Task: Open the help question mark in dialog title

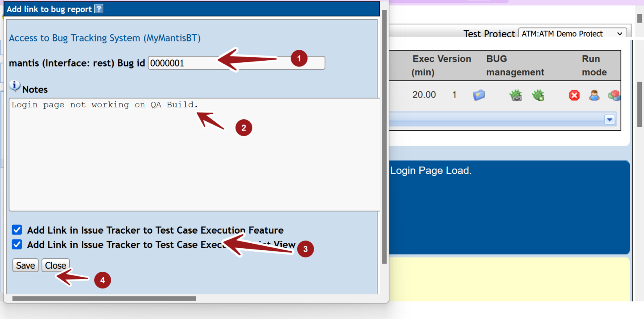Action: coord(99,8)
